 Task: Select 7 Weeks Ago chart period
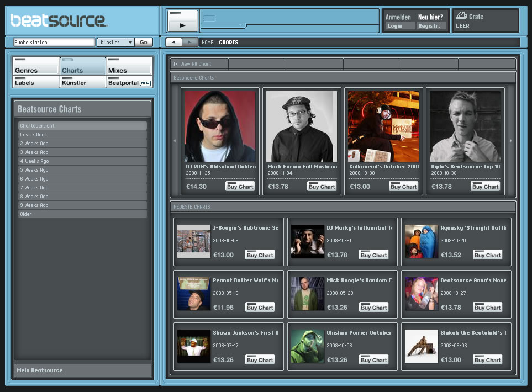(82, 187)
